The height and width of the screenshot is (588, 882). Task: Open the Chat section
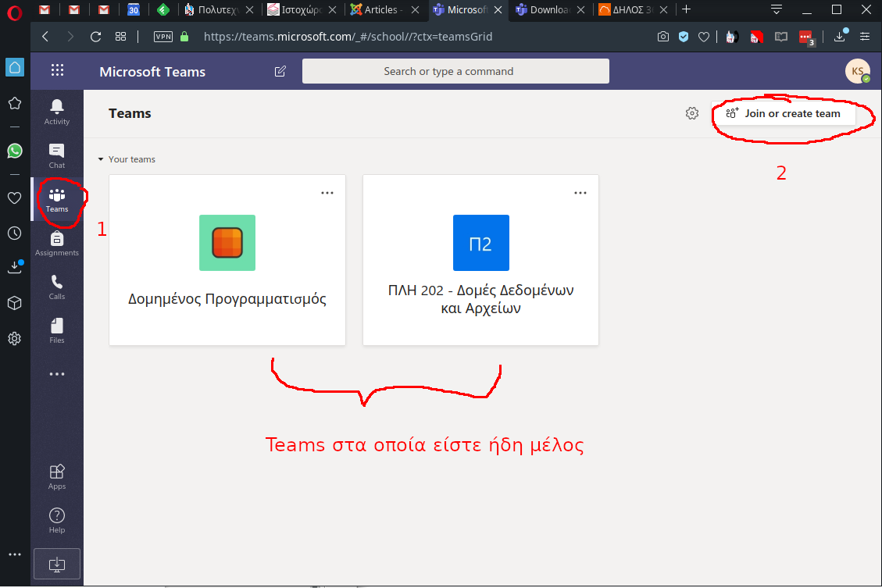[x=57, y=155]
